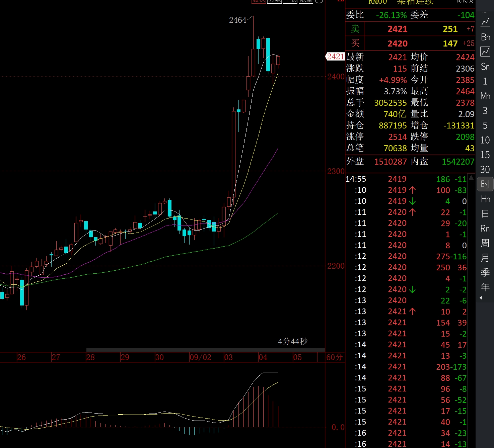Image resolution: width=494 pixels, height=448 pixels.
Task: Select the 1-minute period
Action: pos(485,81)
